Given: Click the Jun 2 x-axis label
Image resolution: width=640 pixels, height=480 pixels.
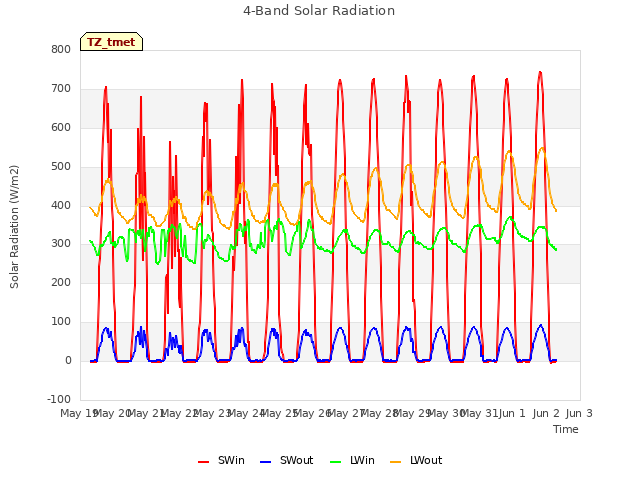Looking at the screenshot, I should point(546,413).
